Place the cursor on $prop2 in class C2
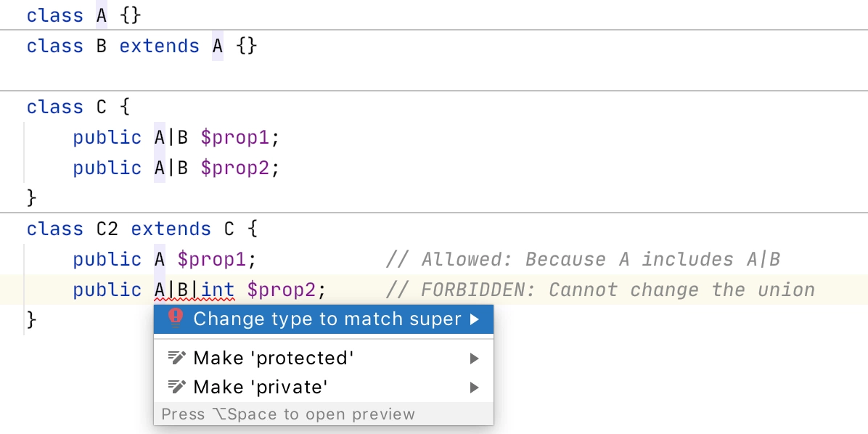Image resolution: width=868 pixels, height=434 pixels. (281, 290)
